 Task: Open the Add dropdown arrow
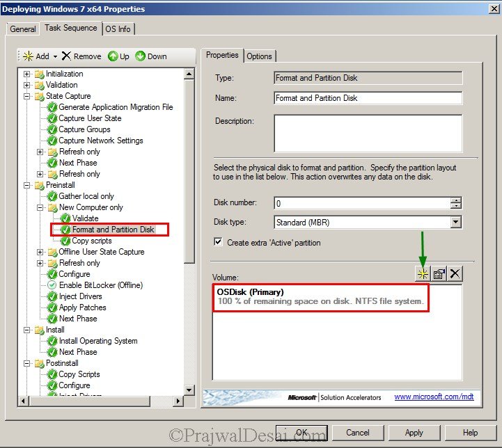click(x=55, y=56)
